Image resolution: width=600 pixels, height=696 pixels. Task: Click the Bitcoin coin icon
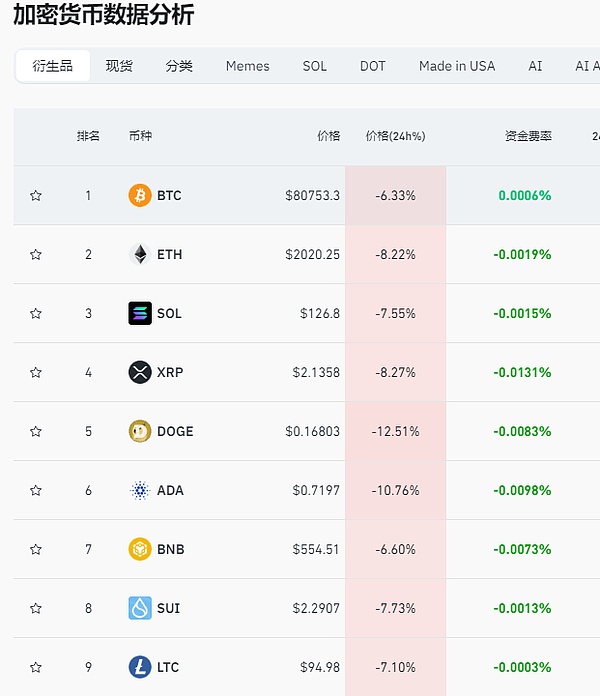click(140, 195)
